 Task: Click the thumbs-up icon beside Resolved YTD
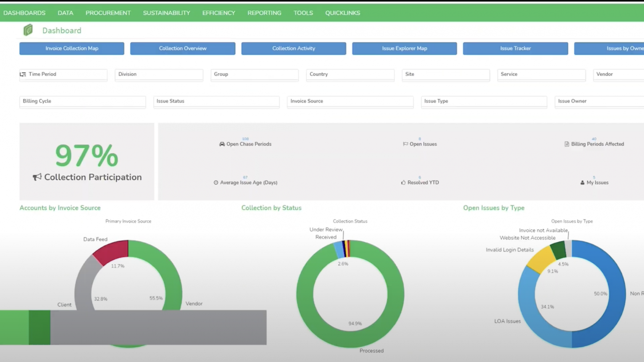[403, 182]
